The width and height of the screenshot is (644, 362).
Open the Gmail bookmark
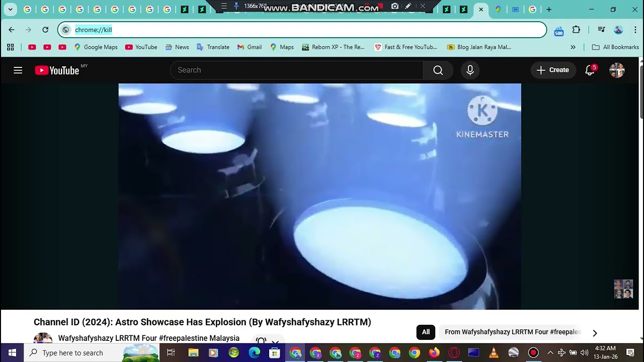pyautogui.click(x=250, y=47)
